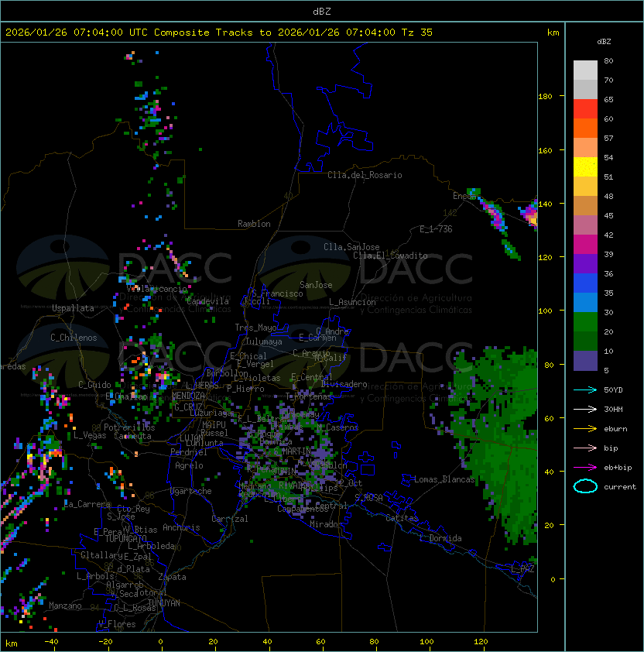Click the Capdevila map label
The width and height of the screenshot is (644, 652).
click(x=207, y=301)
